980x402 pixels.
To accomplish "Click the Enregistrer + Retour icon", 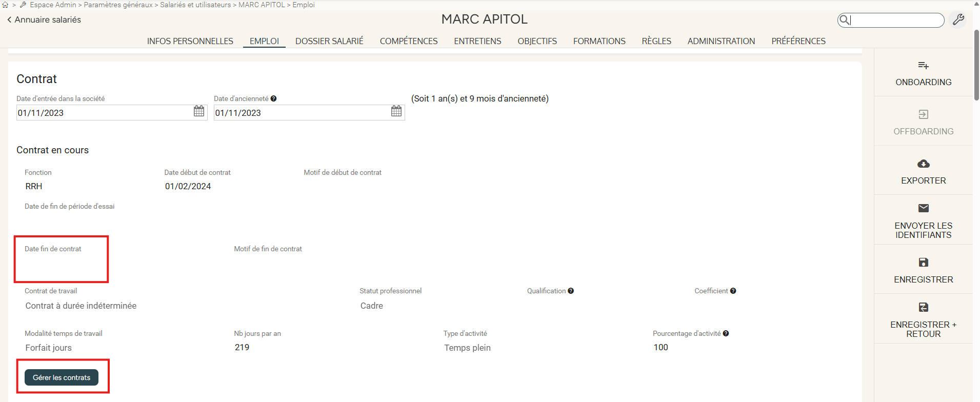I will click(923, 307).
